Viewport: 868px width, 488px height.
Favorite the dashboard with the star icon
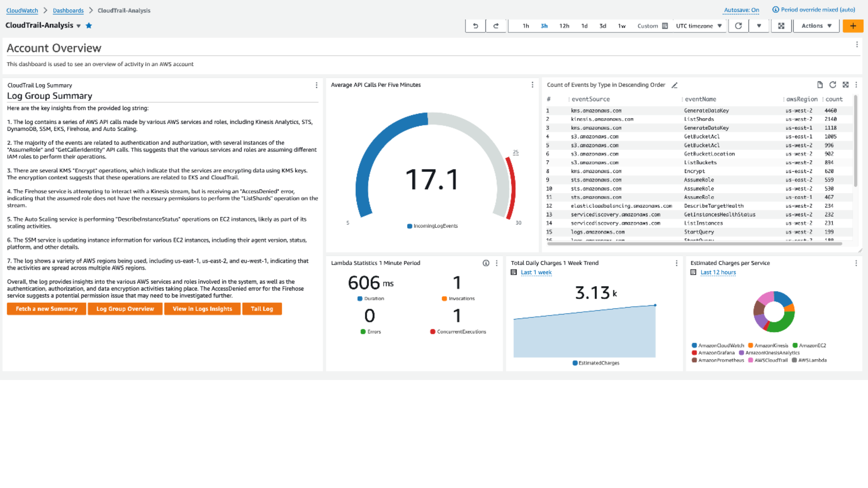click(89, 25)
